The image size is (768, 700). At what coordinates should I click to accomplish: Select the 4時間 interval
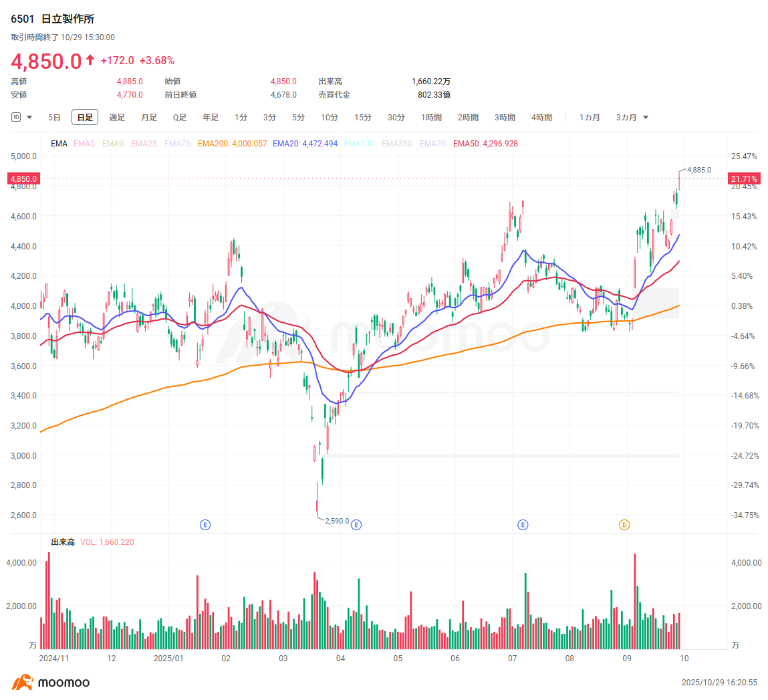click(541, 118)
